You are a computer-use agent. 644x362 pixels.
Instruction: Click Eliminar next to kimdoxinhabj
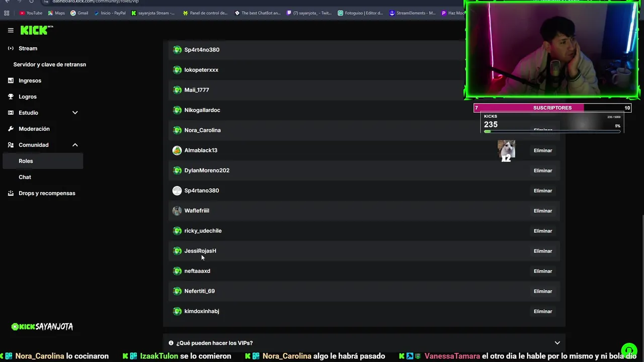(x=543, y=311)
